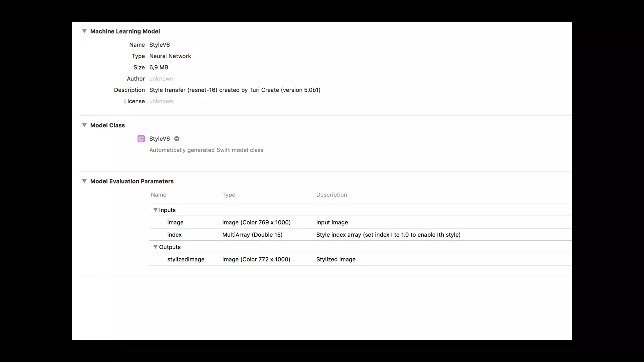Click the Machine Learning Model heading

(125, 31)
